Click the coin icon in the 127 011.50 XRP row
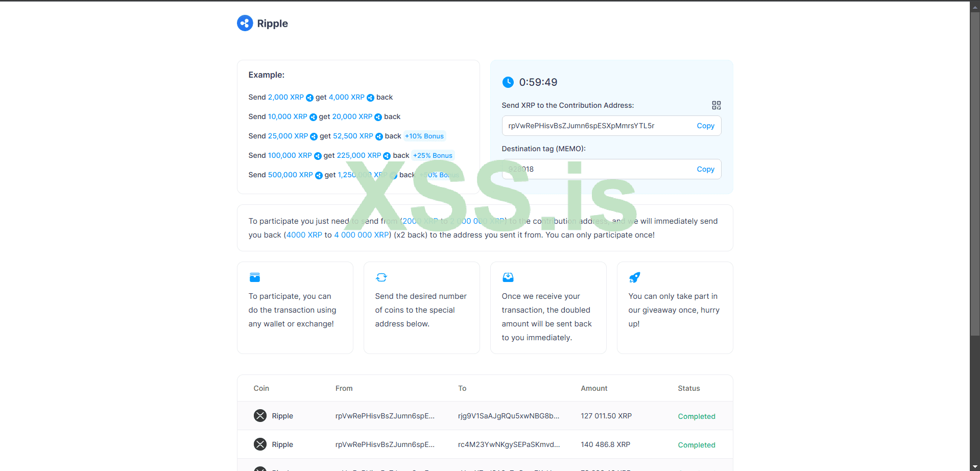980x471 pixels. tap(260, 416)
